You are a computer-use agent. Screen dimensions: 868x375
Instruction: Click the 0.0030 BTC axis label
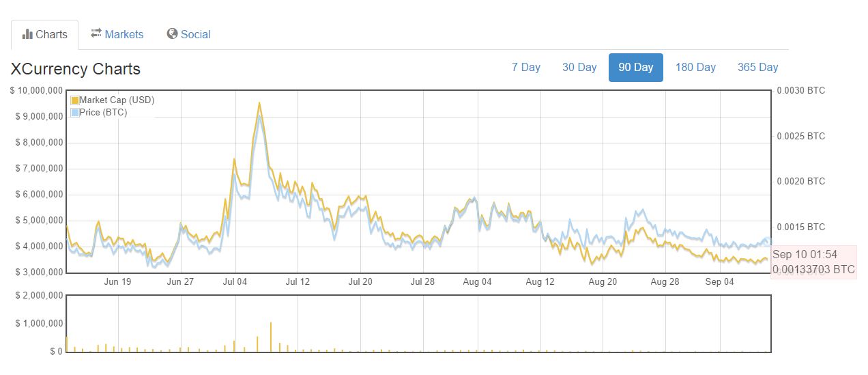(x=801, y=90)
